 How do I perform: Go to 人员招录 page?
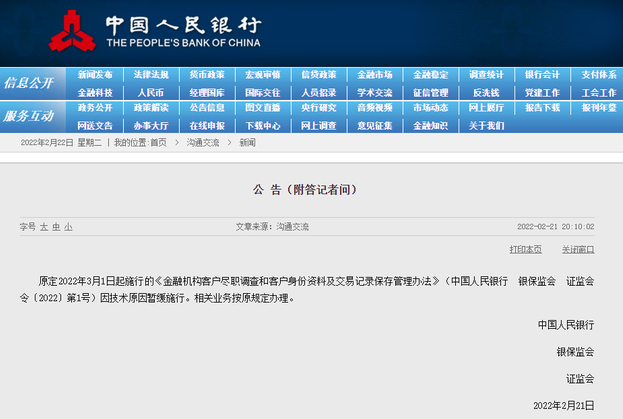tap(319, 93)
